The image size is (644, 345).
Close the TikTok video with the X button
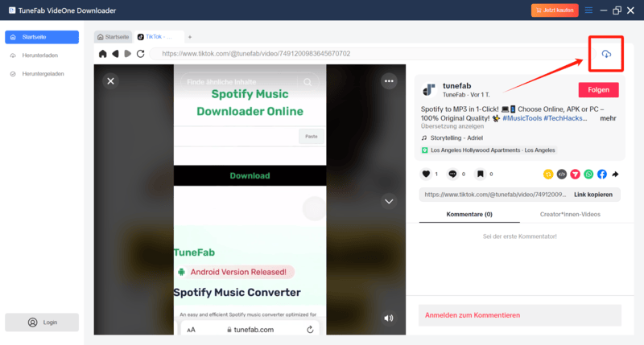pyautogui.click(x=110, y=81)
